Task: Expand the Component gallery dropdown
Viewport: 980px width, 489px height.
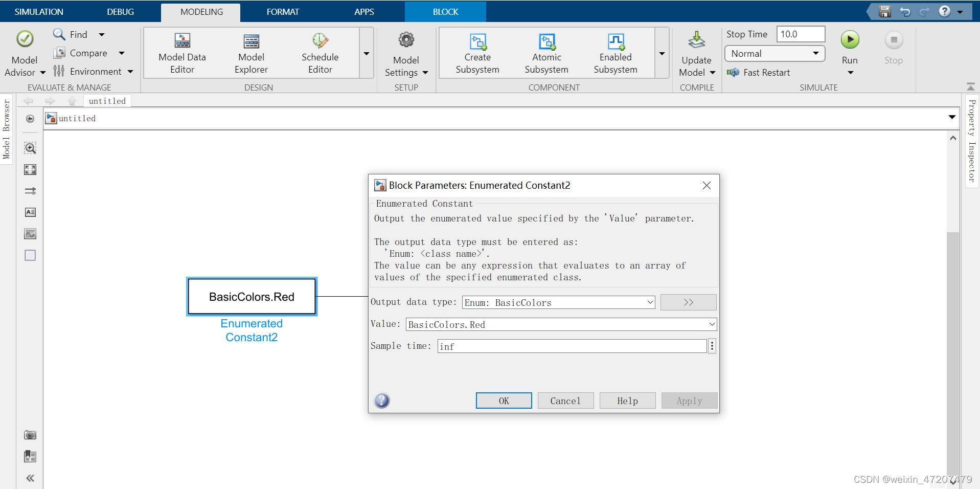Action: [x=662, y=53]
